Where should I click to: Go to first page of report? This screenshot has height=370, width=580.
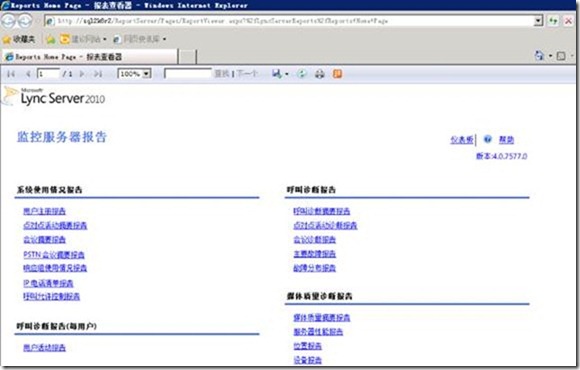click(x=11, y=74)
